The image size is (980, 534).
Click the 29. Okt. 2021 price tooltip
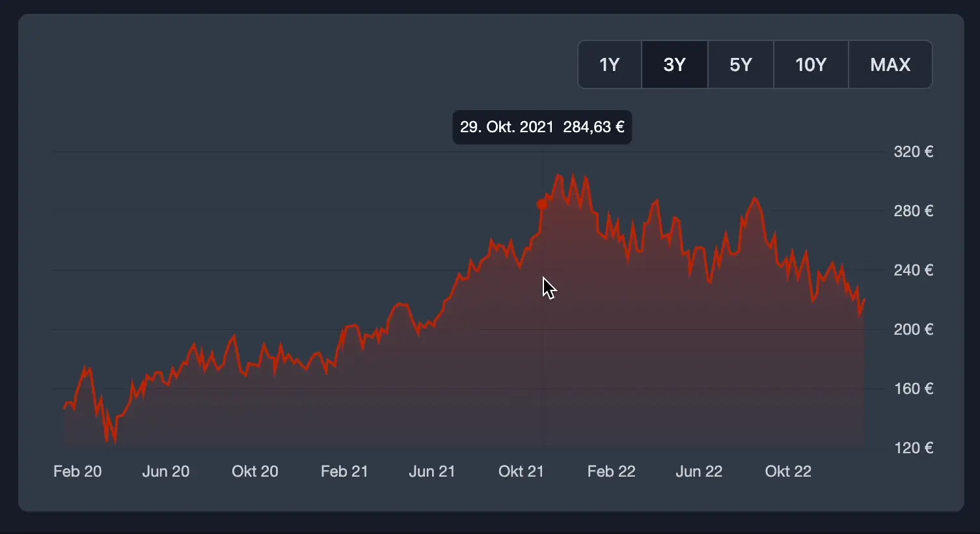pos(542,127)
